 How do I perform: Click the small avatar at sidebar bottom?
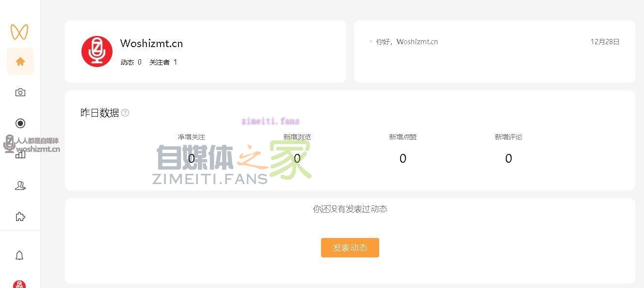point(19,284)
